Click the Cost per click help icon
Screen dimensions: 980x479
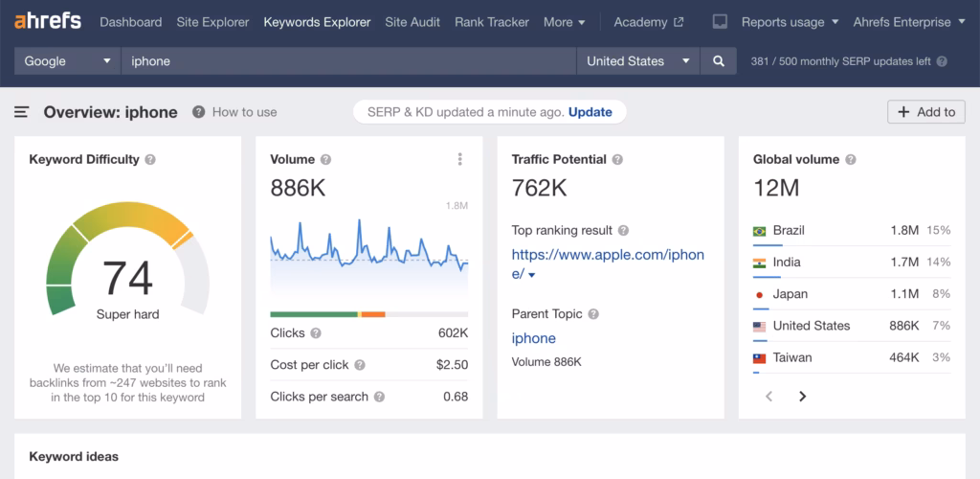tap(360, 365)
